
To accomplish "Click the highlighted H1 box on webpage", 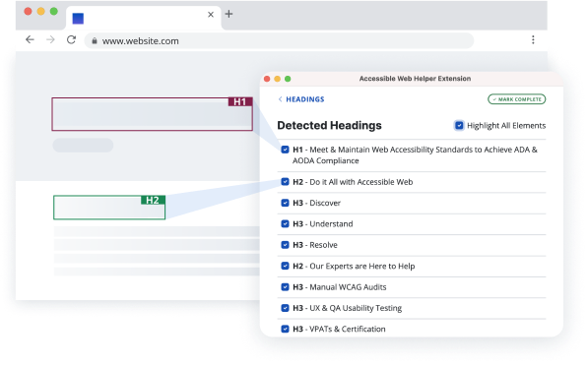I will point(152,114).
